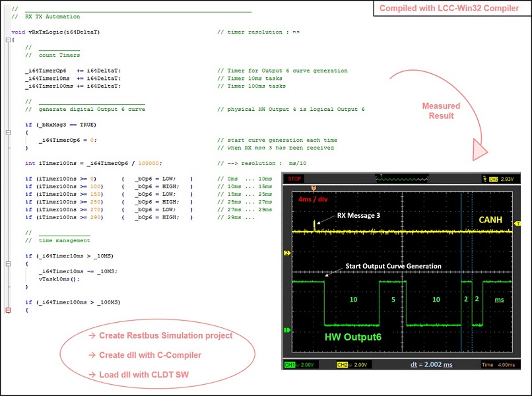The image size is (532, 396).
Task: Click the if (iTimer100ns >= 150) line
Action: point(109,195)
